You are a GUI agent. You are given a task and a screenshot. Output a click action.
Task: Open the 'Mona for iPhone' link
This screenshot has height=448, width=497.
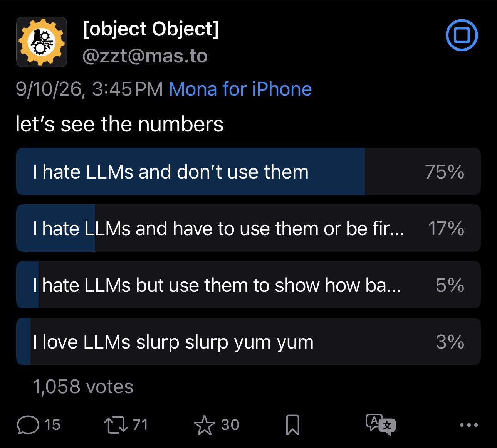[x=240, y=89]
